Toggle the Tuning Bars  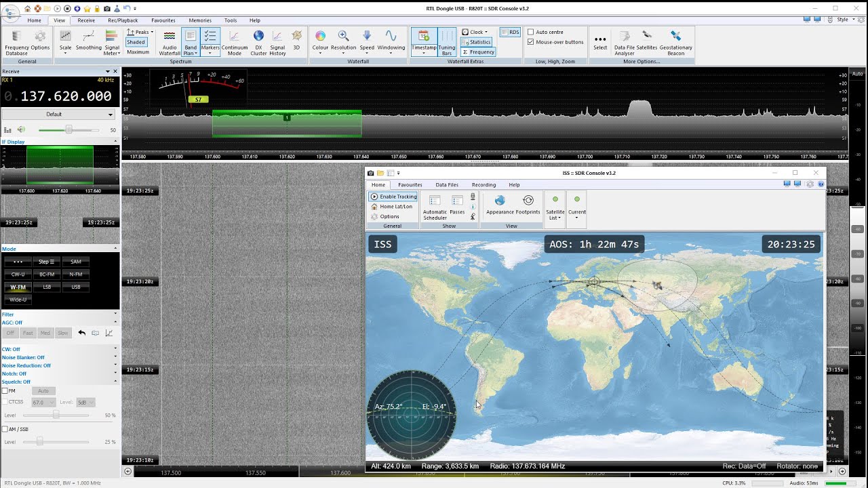click(447, 42)
